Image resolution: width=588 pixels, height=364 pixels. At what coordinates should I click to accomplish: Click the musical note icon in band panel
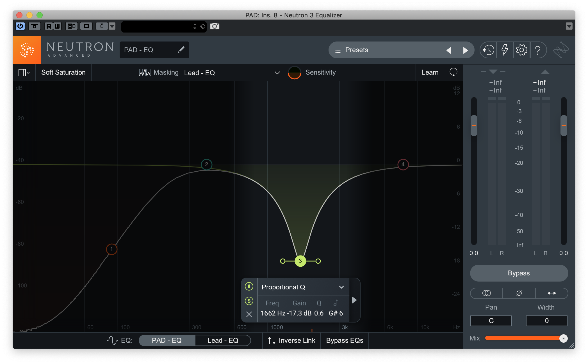(x=336, y=303)
